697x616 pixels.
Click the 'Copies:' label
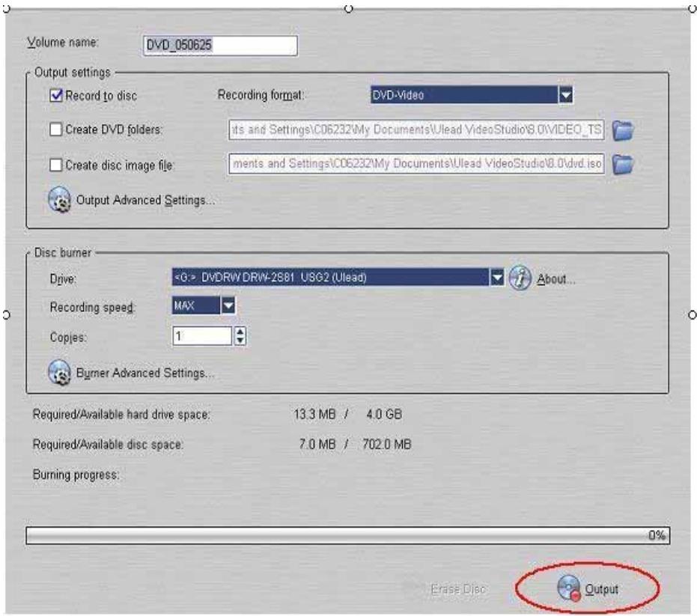(x=68, y=338)
